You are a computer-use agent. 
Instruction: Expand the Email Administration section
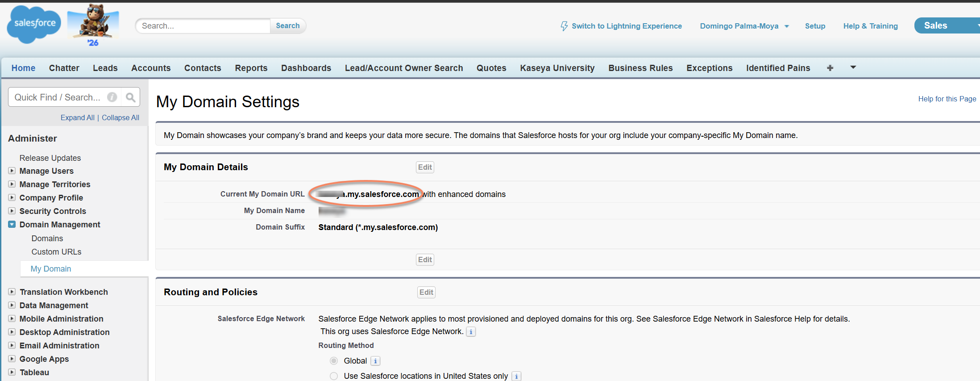coord(12,345)
